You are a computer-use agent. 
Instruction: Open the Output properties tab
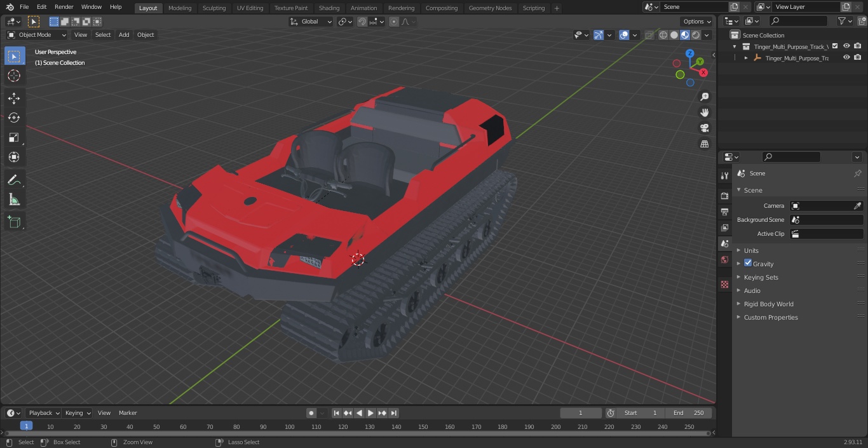[724, 212]
